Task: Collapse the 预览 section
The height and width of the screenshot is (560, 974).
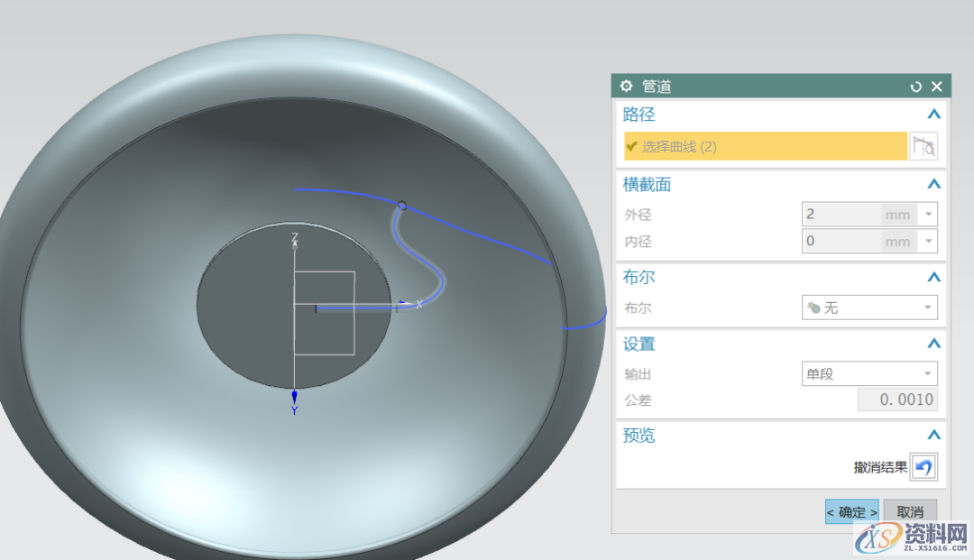Action: [933, 436]
